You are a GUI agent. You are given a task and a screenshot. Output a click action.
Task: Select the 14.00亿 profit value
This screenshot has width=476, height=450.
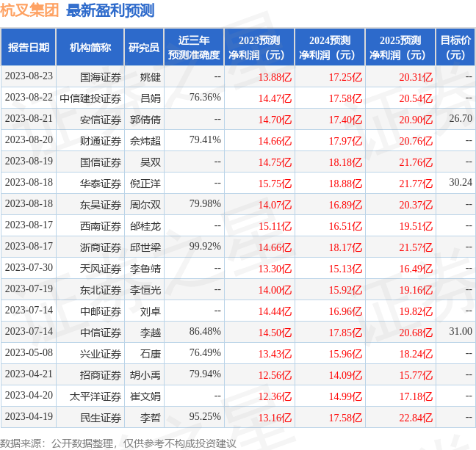point(275,290)
